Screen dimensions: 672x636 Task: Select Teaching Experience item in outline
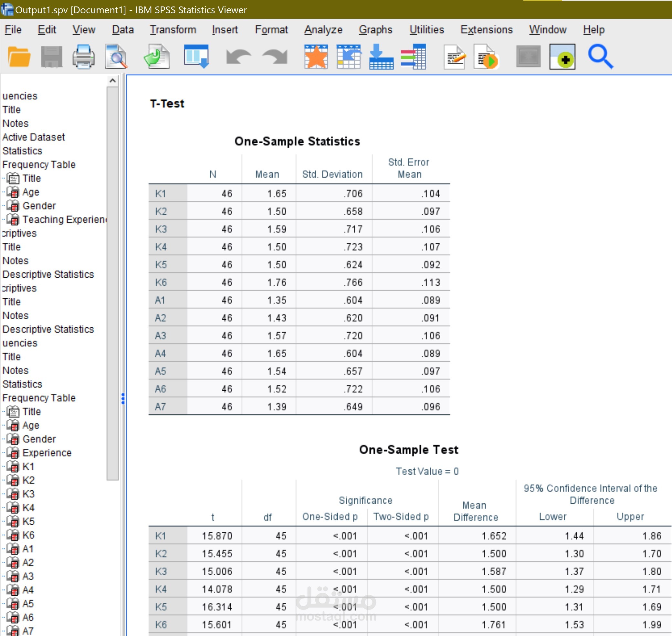(x=64, y=220)
